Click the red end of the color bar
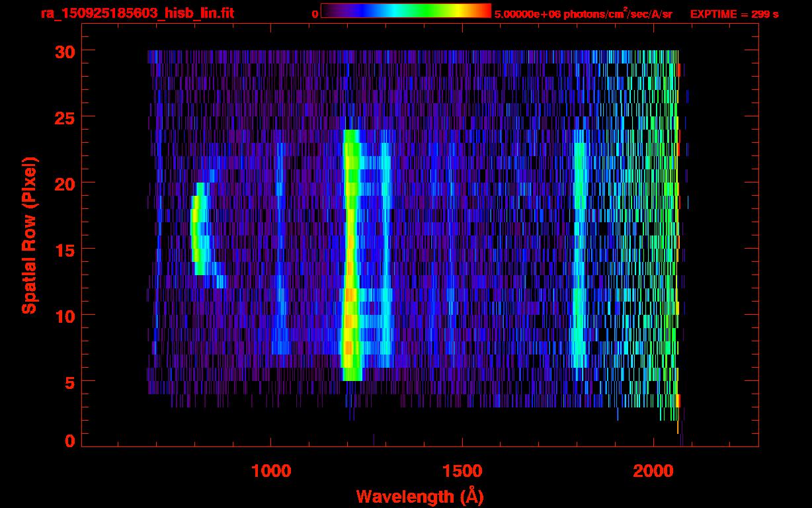Viewport: 812px width, 508px height. (x=483, y=11)
